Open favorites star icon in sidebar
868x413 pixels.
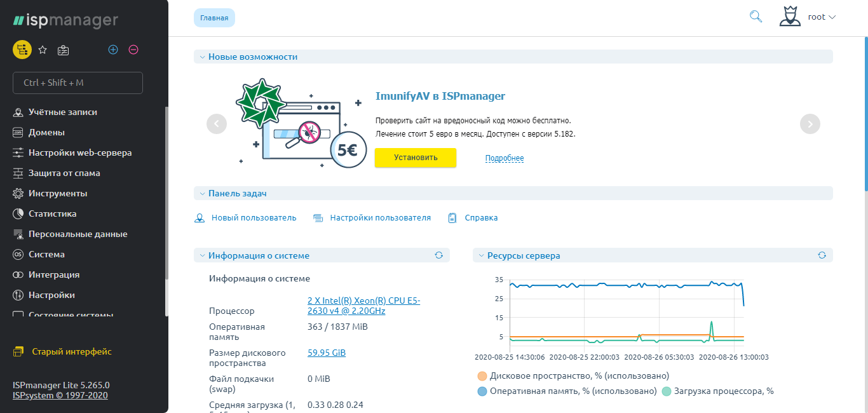43,50
